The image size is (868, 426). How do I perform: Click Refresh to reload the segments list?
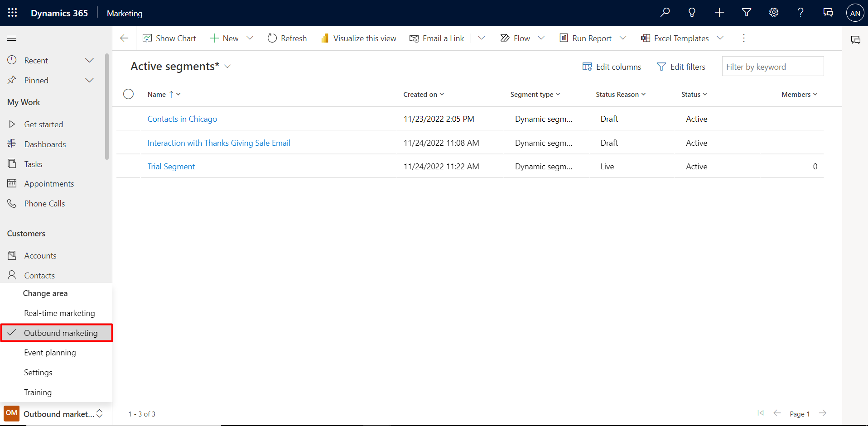click(x=287, y=38)
